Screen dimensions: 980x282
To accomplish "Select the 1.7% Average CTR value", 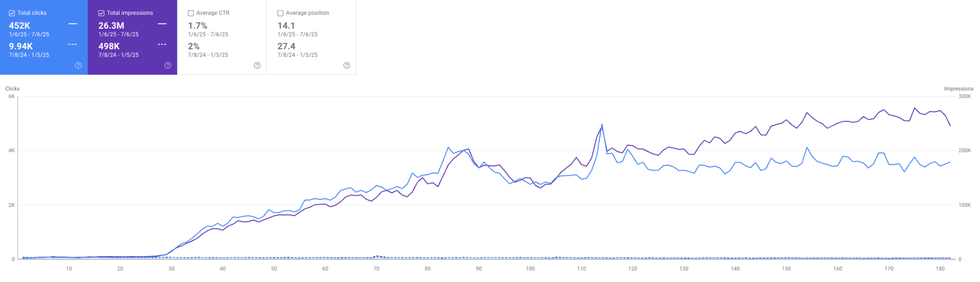I will (x=198, y=26).
